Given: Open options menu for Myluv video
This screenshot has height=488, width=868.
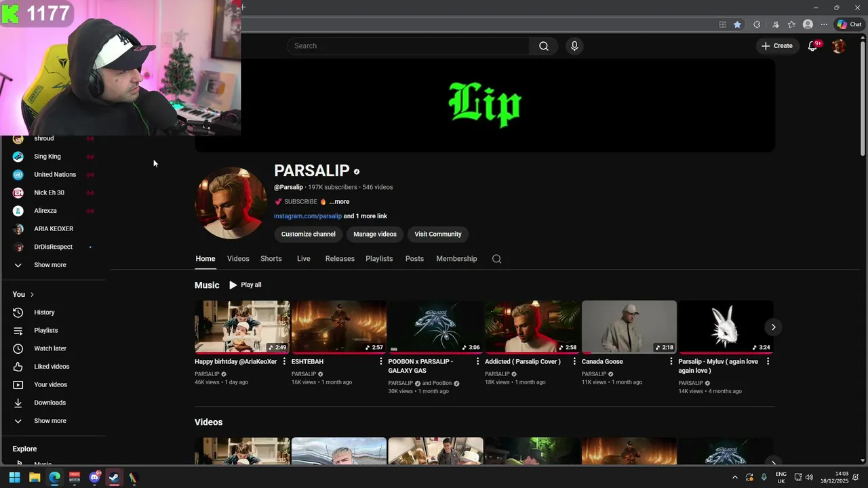Looking at the screenshot, I should [x=768, y=362].
